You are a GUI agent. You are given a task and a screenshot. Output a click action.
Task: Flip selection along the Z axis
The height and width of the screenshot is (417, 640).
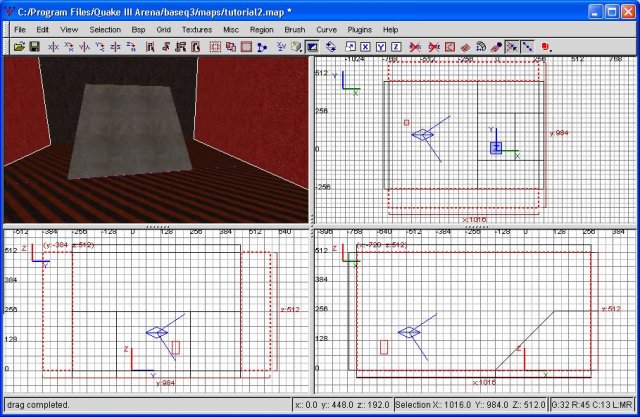click(116, 47)
